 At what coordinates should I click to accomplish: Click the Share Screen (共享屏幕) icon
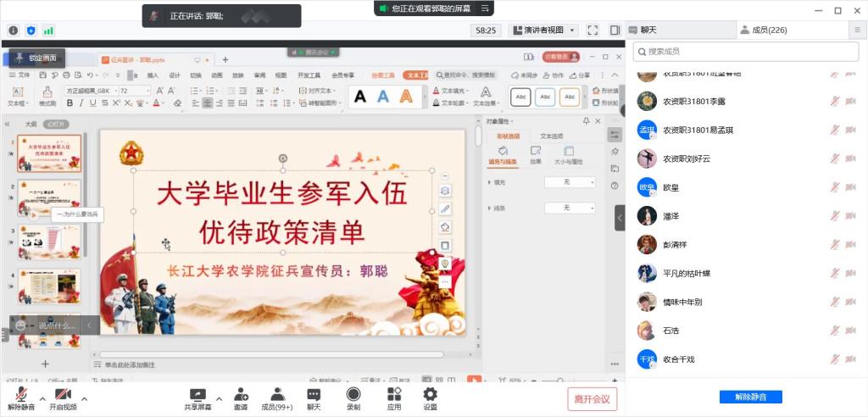[x=198, y=395]
